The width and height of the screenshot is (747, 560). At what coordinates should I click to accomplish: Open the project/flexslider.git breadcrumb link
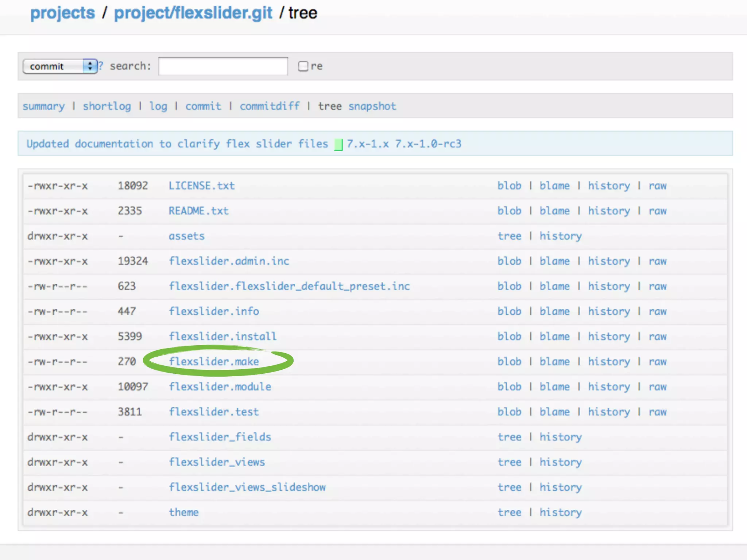[193, 13]
